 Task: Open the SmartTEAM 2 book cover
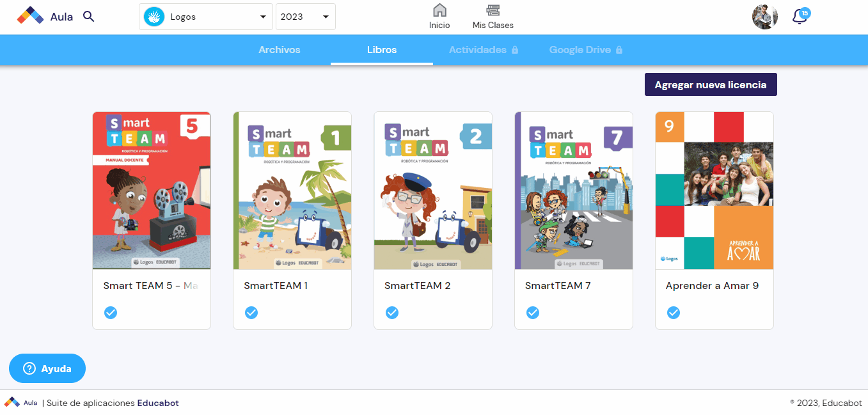coord(433,191)
